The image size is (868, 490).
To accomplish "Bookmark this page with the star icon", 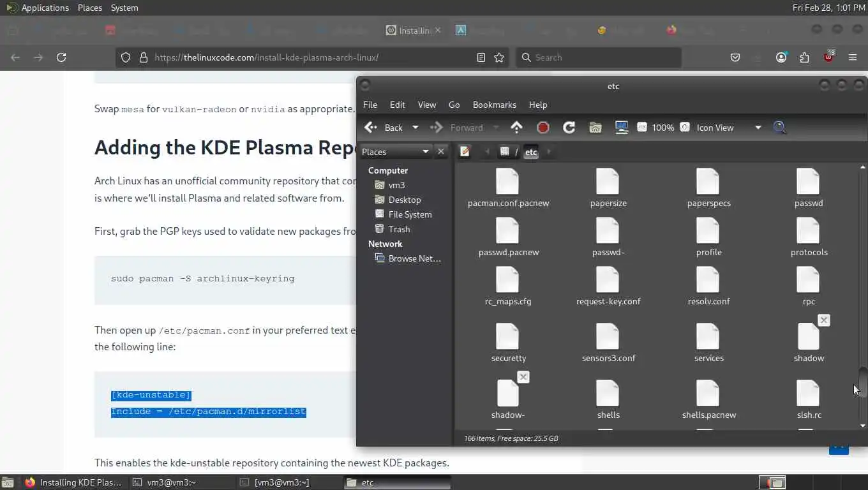I will click(x=499, y=57).
